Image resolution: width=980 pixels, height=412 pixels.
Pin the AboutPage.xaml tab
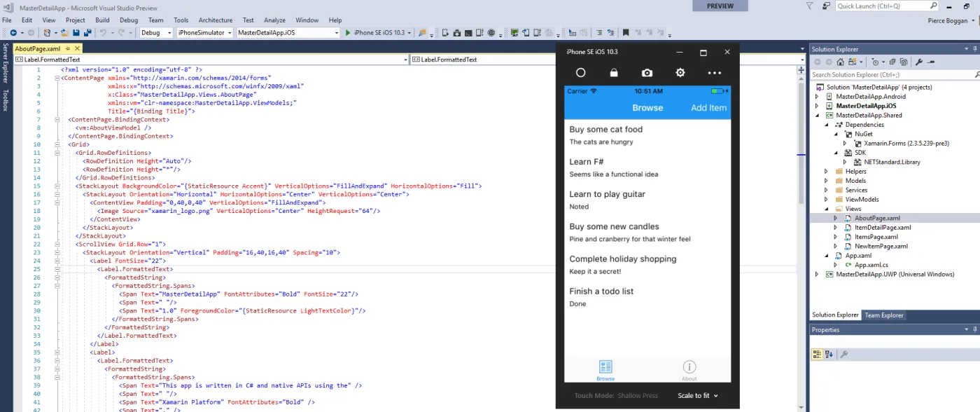point(68,48)
